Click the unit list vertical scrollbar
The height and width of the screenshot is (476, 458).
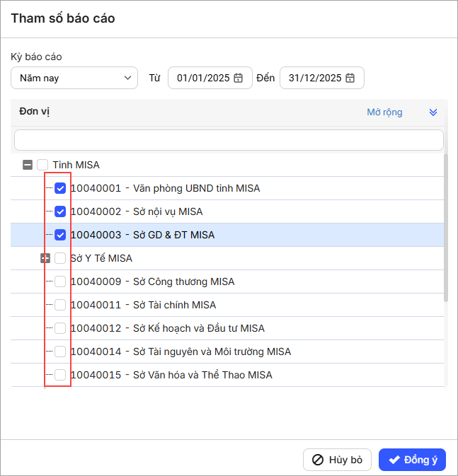[446, 226]
